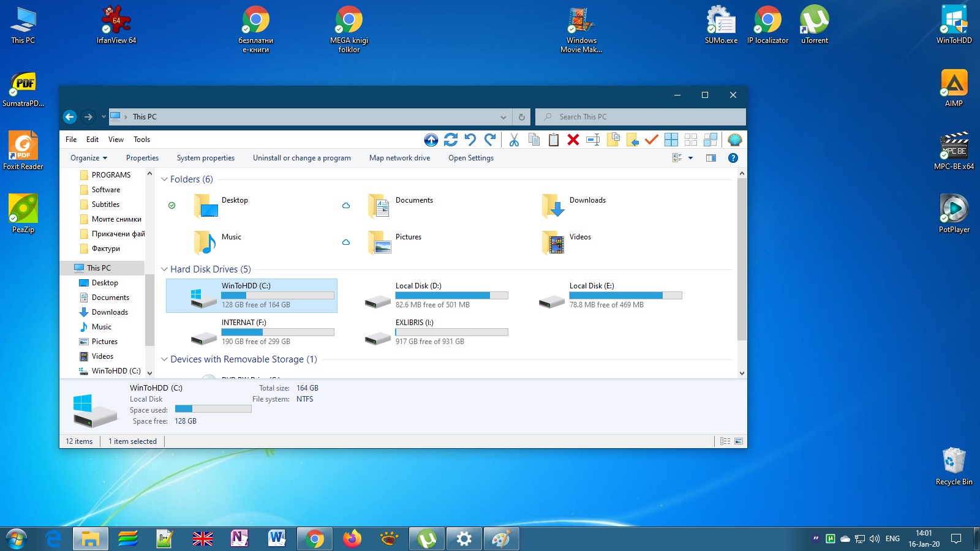Click the address bar refresh button
This screenshot has width=980, height=551.
[x=521, y=117]
